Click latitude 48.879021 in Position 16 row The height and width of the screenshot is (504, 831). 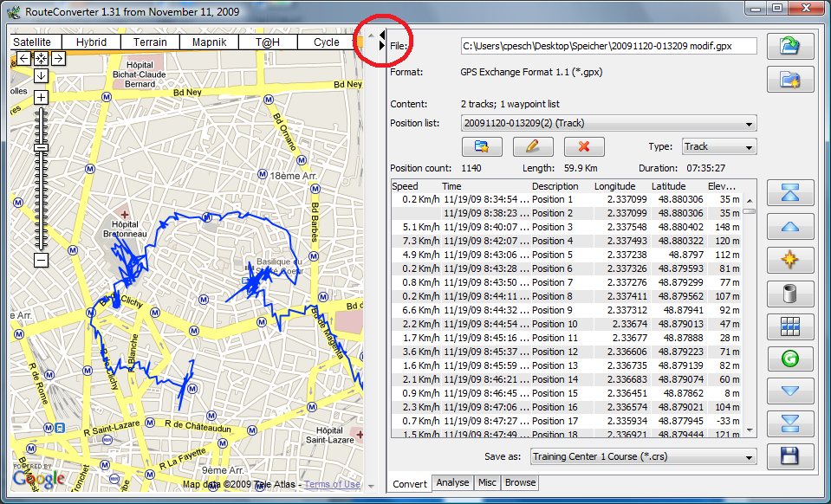point(681,407)
